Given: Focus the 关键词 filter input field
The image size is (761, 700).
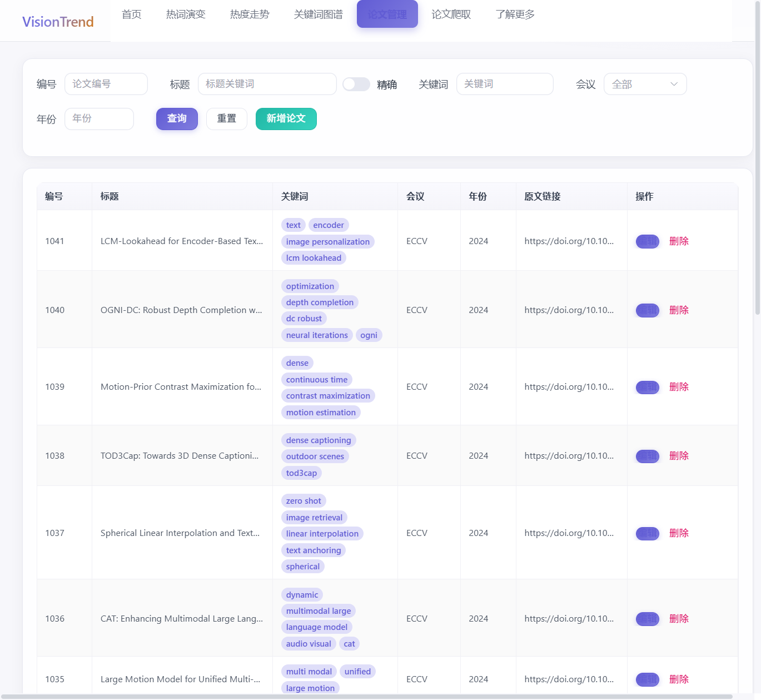Looking at the screenshot, I should coord(505,84).
